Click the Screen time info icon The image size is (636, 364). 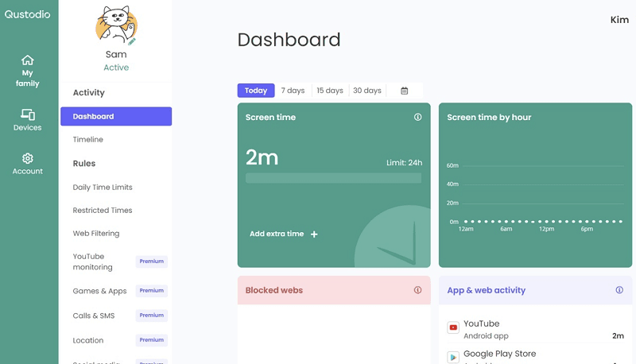point(417,117)
